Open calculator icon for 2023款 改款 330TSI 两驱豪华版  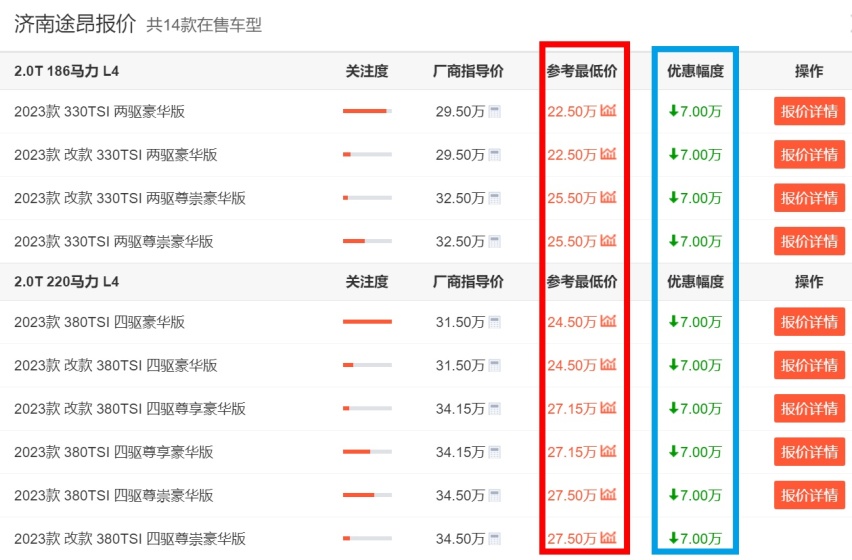pyautogui.click(x=494, y=155)
